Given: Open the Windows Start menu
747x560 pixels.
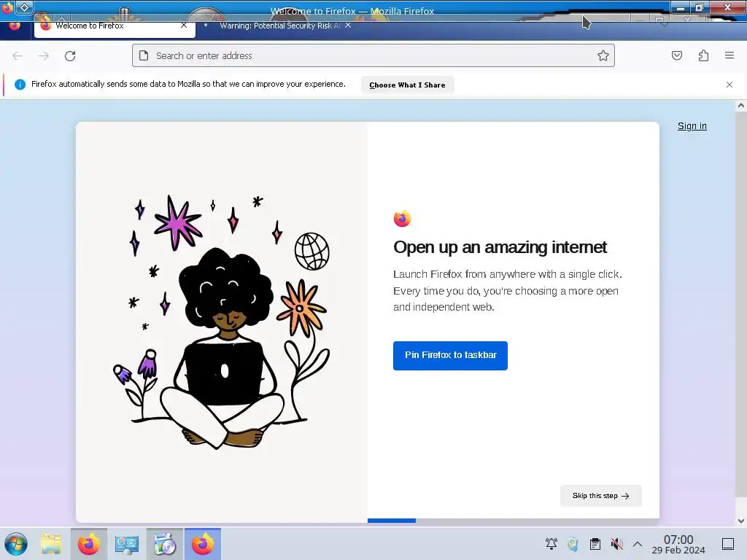Looking at the screenshot, I should (16, 544).
